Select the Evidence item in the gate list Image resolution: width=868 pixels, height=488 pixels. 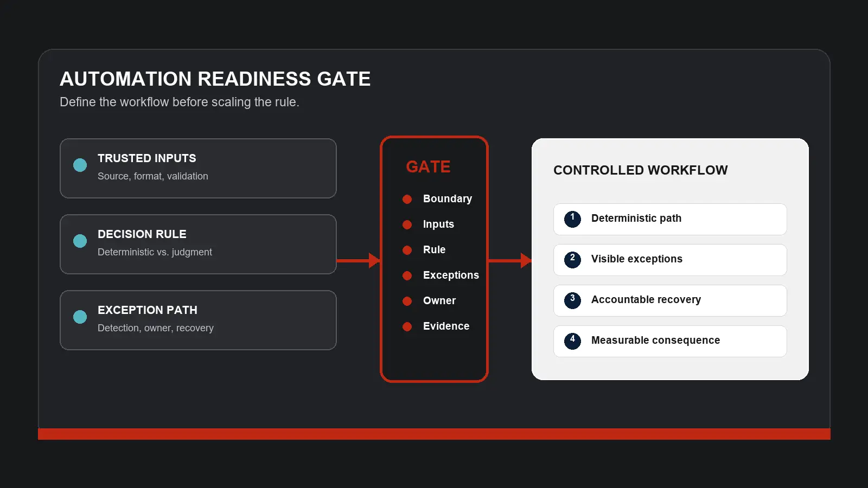[x=446, y=326]
